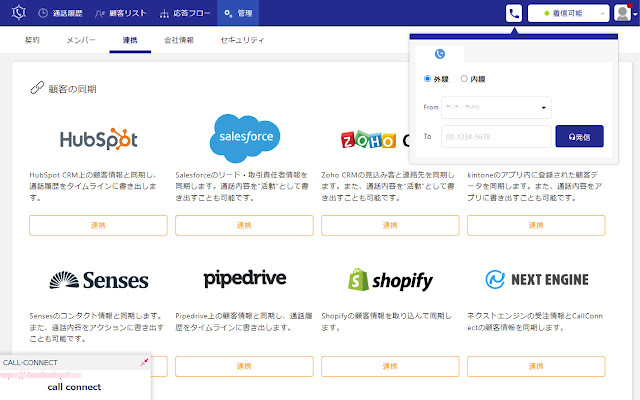This screenshot has height=400, width=640.
Task: Click 連携 button under Shopify
Action: click(x=390, y=366)
